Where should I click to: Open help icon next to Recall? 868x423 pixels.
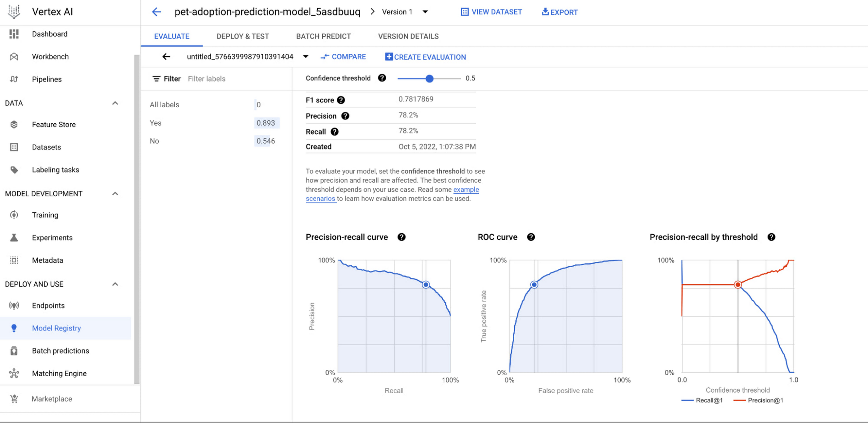(334, 132)
